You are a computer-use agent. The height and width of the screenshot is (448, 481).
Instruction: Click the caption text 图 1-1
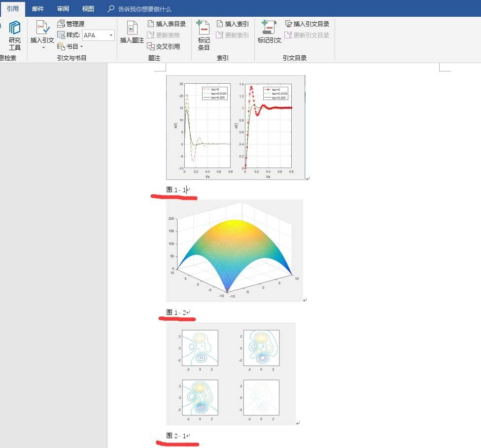click(x=174, y=189)
